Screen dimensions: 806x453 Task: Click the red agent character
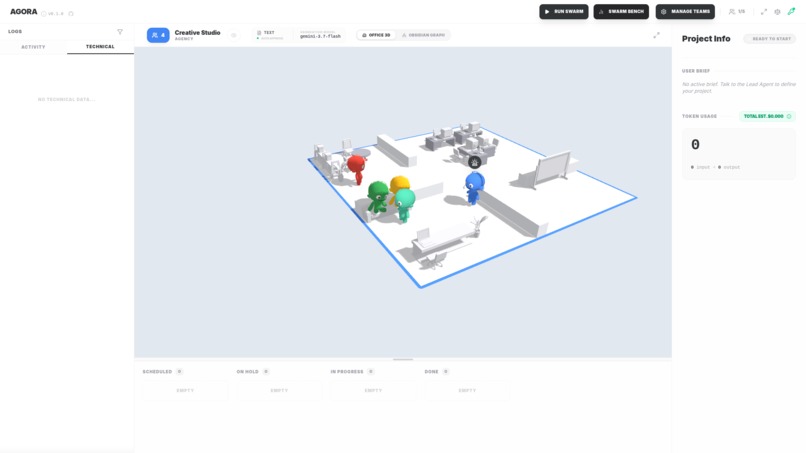point(356,169)
